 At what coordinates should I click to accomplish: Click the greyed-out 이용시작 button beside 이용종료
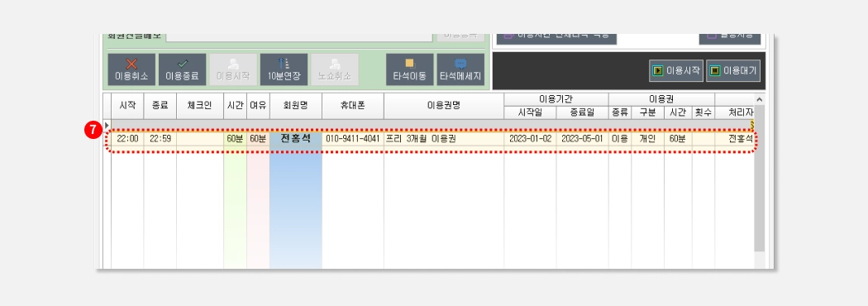(x=233, y=69)
